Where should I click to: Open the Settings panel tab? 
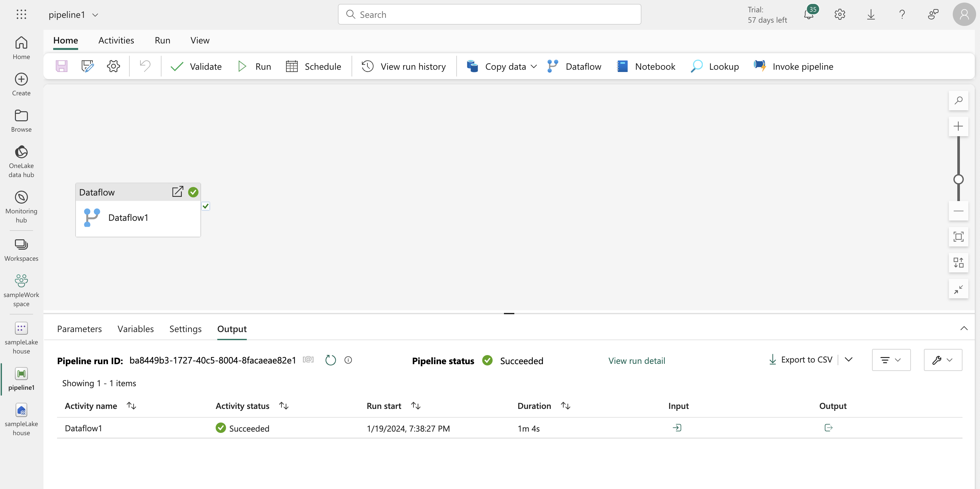(x=185, y=329)
